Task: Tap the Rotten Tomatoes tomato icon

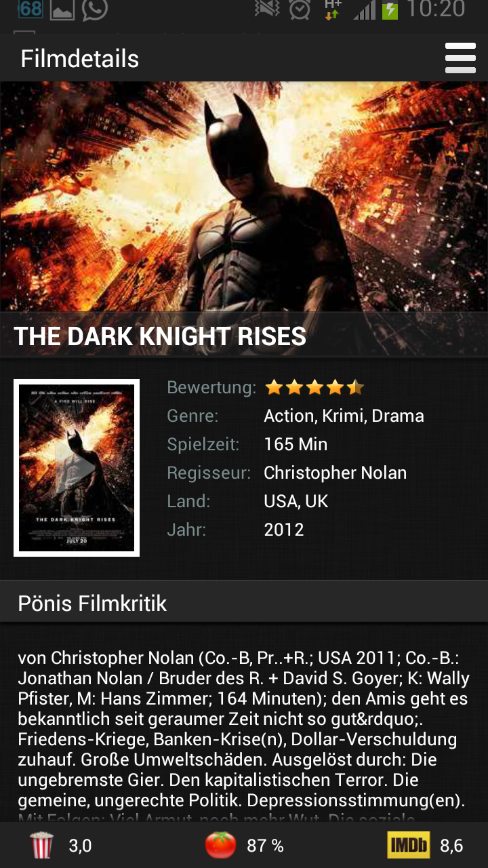Action: coord(221,846)
